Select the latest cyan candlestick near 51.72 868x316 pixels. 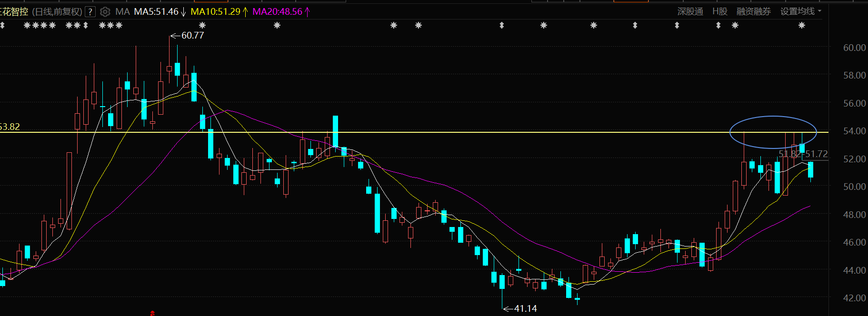tap(810, 171)
